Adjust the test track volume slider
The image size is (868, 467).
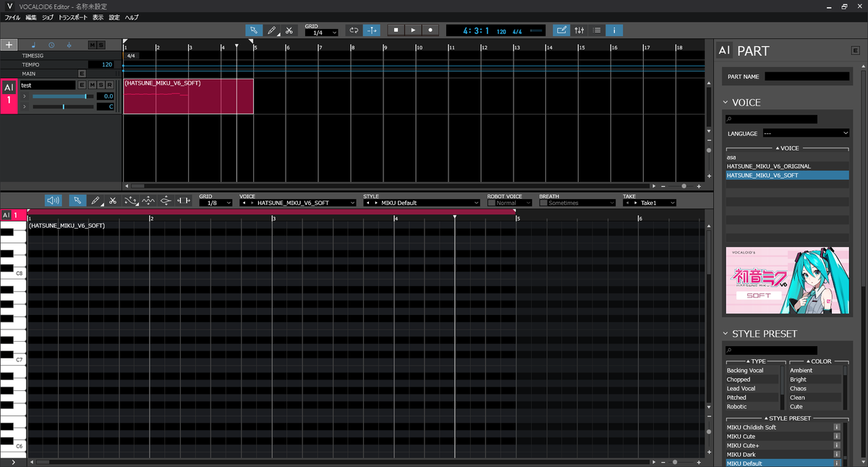(63, 96)
